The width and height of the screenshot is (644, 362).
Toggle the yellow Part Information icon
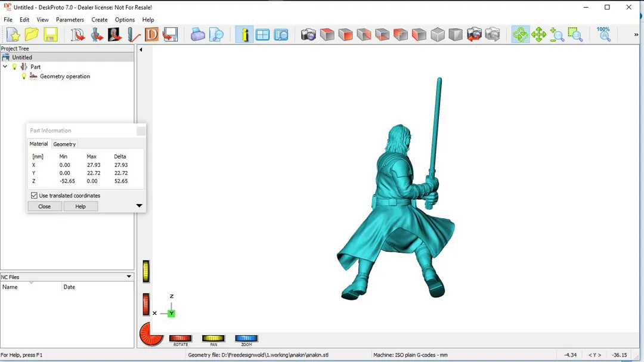coord(244,35)
